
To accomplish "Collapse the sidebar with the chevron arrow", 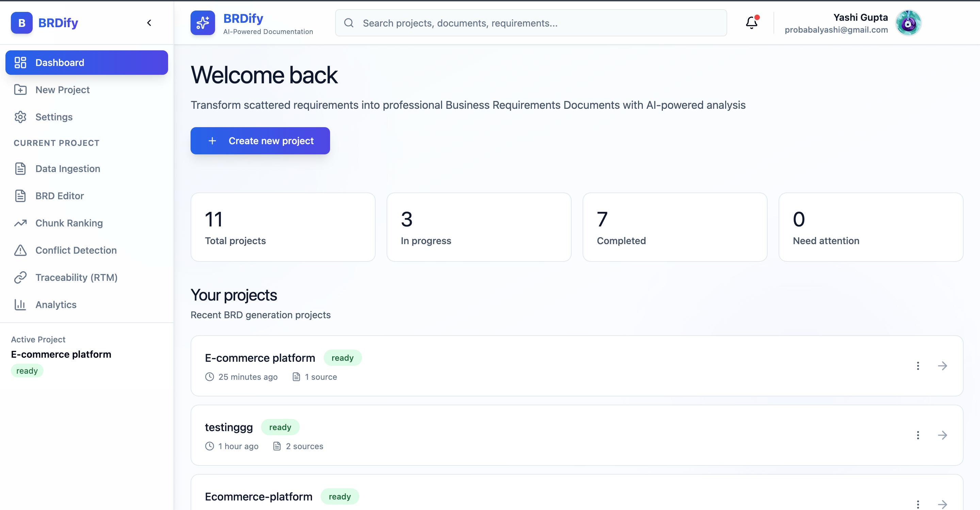I will click(149, 23).
